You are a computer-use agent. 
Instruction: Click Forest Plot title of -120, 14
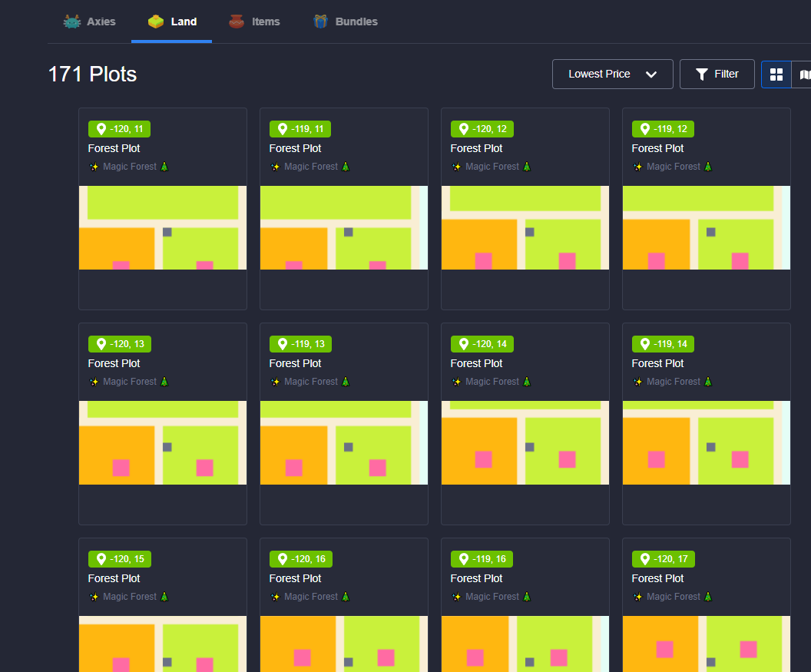[x=476, y=364]
